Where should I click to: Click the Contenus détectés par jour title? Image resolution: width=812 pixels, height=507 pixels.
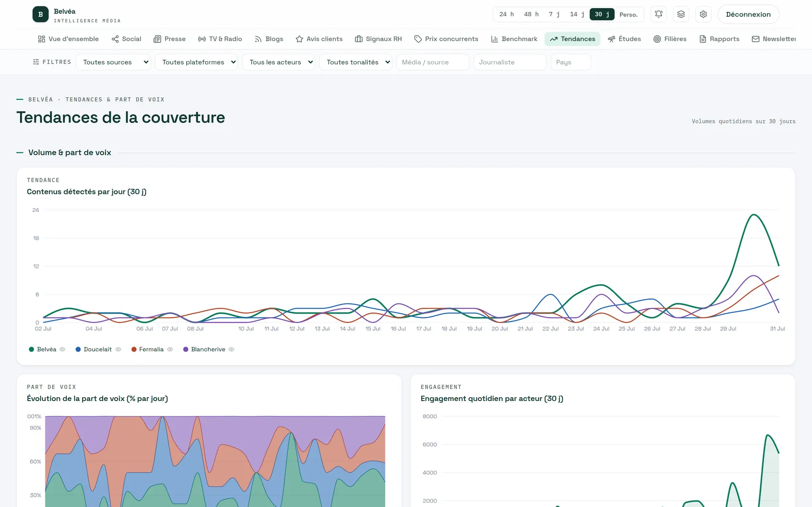[86, 192]
